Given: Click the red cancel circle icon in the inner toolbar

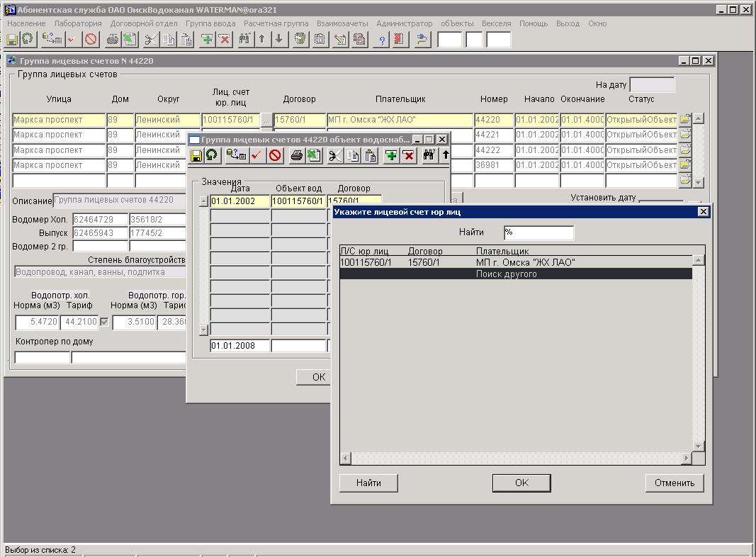Looking at the screenshot, I should (275, 155).
